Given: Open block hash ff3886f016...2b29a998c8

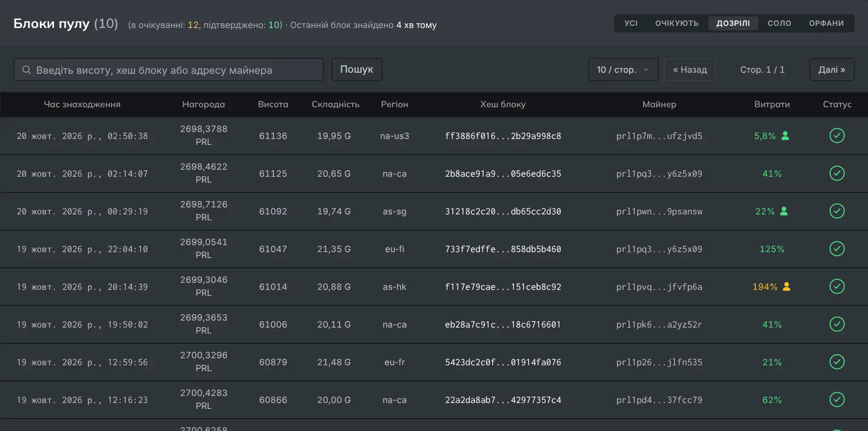Looking at the screenshot, I should tap(503, 136).
